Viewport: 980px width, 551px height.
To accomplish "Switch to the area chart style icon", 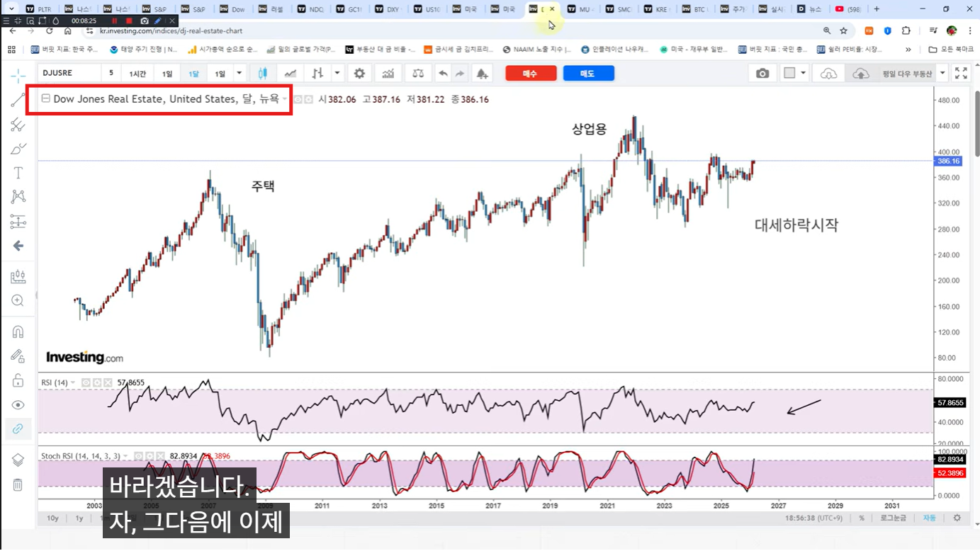I will [x=290, y=73].
